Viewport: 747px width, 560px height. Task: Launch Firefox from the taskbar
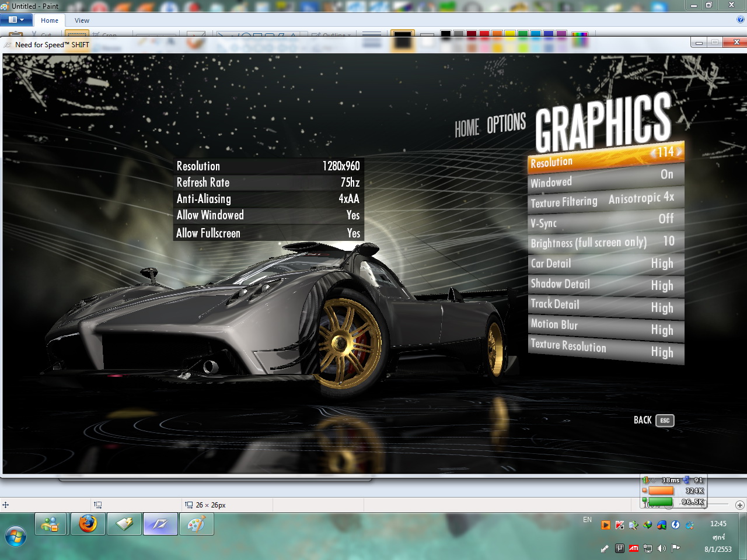click(x=88, y=524)
